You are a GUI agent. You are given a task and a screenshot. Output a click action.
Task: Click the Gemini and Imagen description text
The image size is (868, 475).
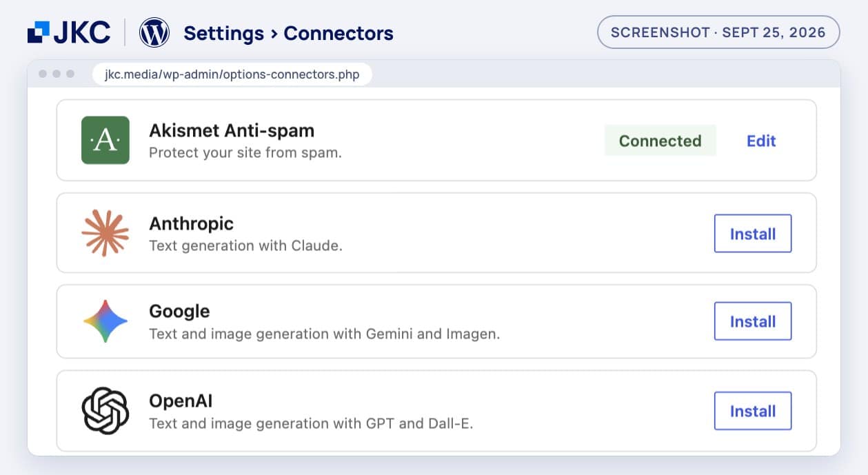(x=324, y=334)
